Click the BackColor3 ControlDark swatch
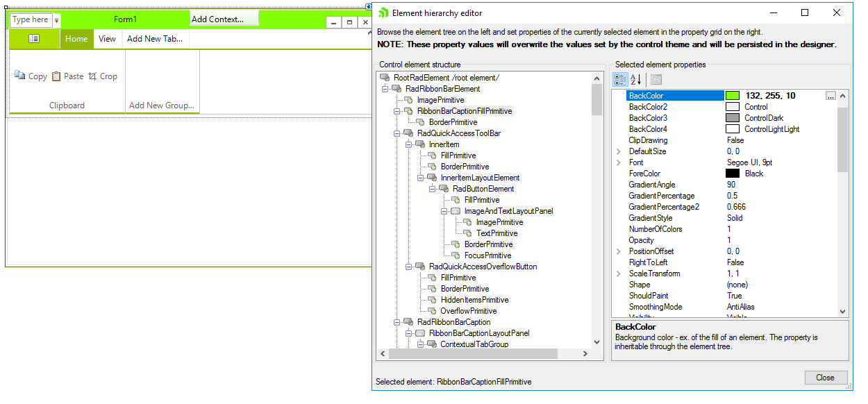Viewport: 868px width, 404px height. (733, 118)
